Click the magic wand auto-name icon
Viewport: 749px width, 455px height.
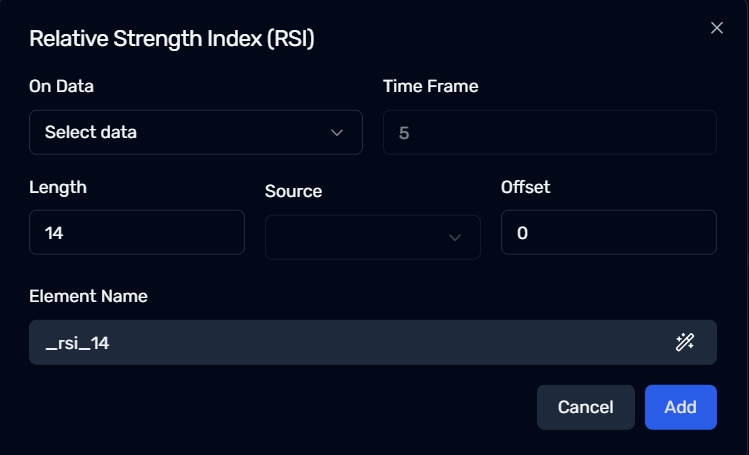[x=685, y=342]
